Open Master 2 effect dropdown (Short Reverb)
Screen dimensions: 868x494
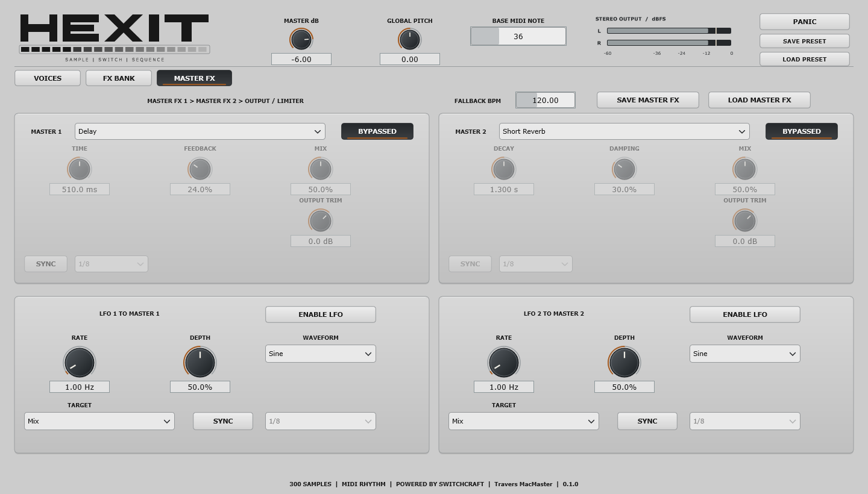tap(624, 131)
